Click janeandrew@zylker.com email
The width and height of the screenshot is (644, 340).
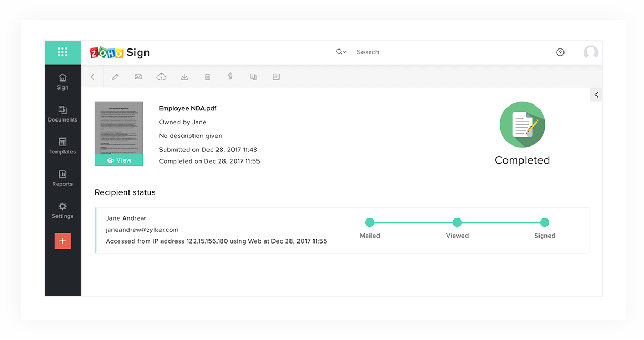click(x=142, y=230)
